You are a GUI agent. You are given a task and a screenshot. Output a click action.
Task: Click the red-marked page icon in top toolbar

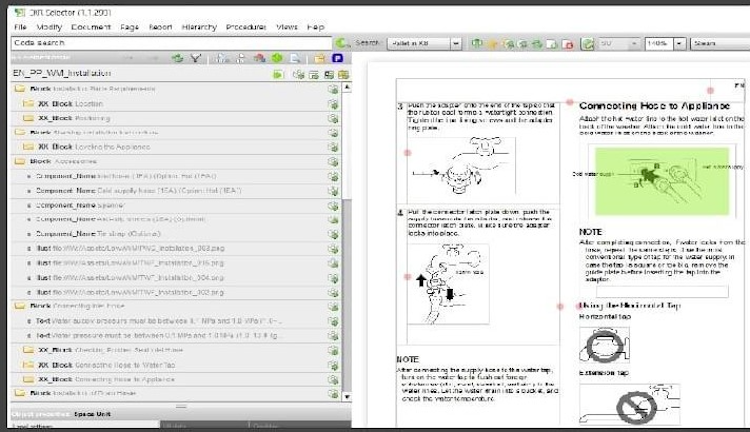click(x=568, y=44)
